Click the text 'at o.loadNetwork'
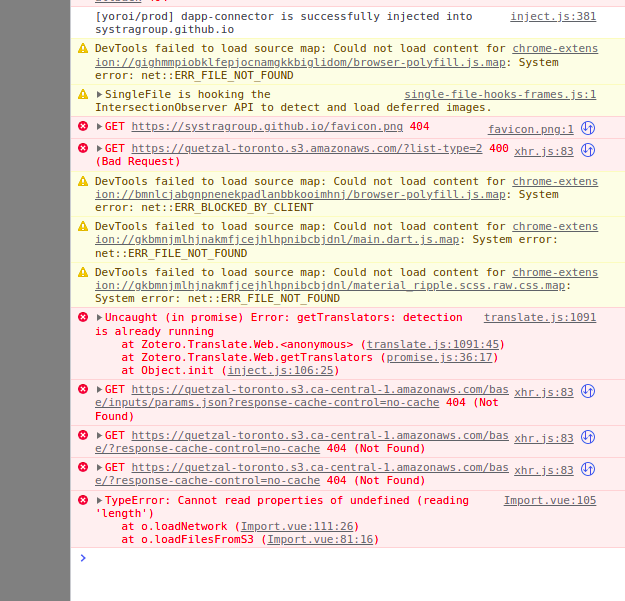Screen dimensions: 625x601 tap(174, 526)
